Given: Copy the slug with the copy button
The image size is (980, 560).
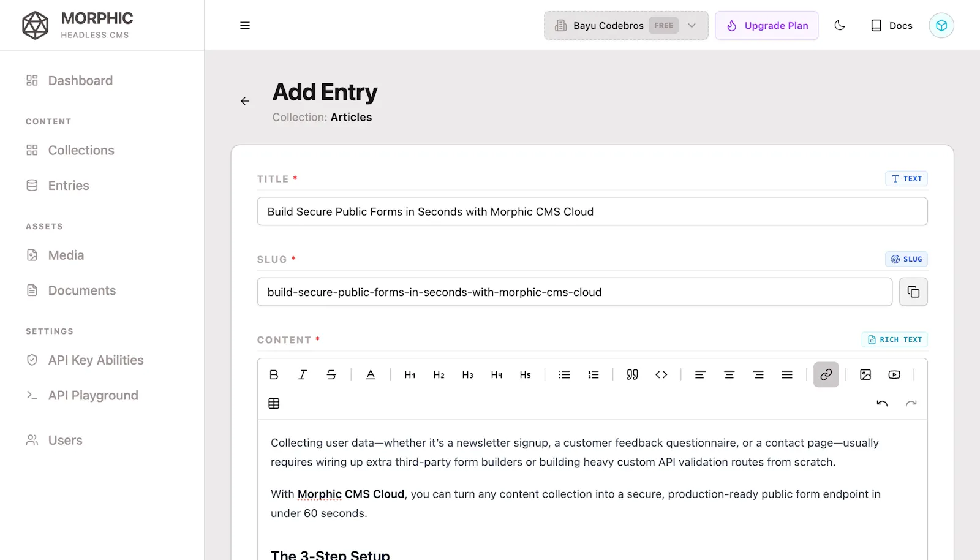Looking at the screenshot, I should [x=913, y=292].
